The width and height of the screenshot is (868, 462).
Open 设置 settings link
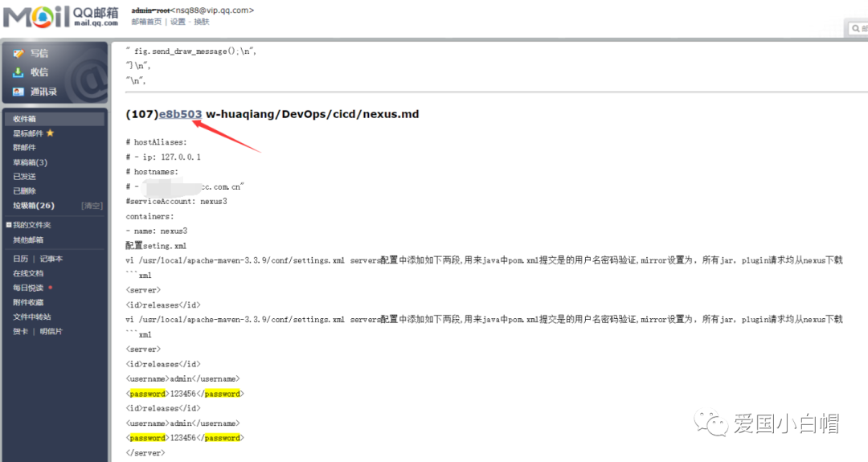(x=178, y=22)
